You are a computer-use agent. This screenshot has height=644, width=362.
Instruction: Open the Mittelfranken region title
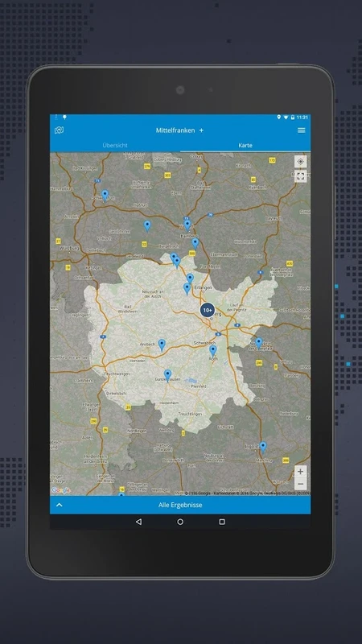tap(175, 130)
